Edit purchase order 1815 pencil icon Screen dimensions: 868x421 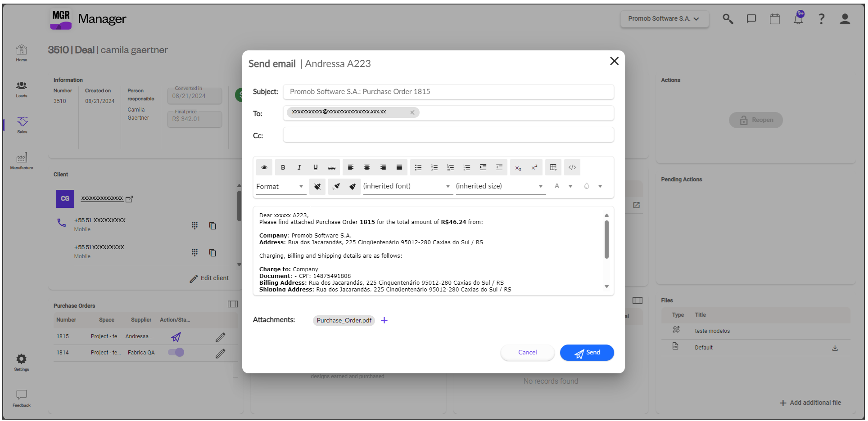pyautogui.click(x=220, y=337)
